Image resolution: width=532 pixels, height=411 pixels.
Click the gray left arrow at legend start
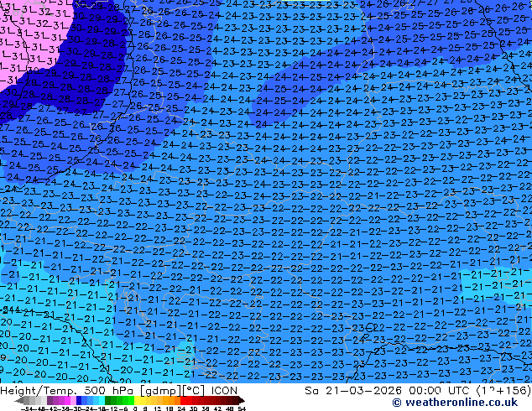click(19, 400)
